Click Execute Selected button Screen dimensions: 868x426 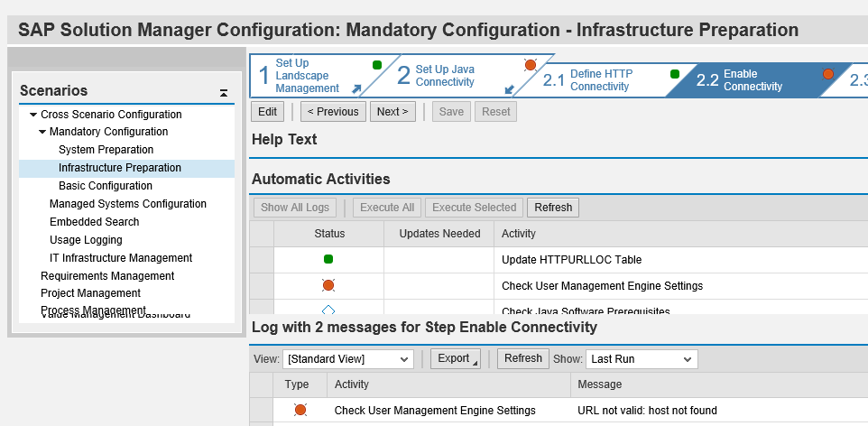[474, 208]
